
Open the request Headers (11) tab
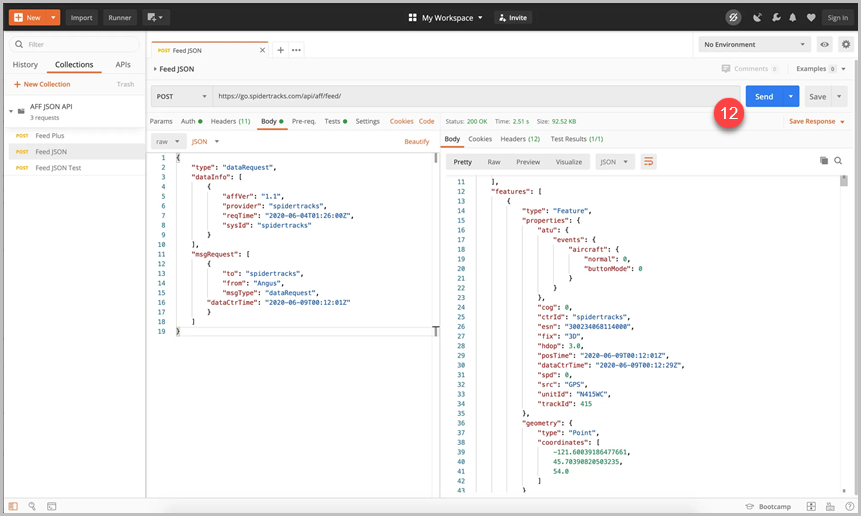230,121
